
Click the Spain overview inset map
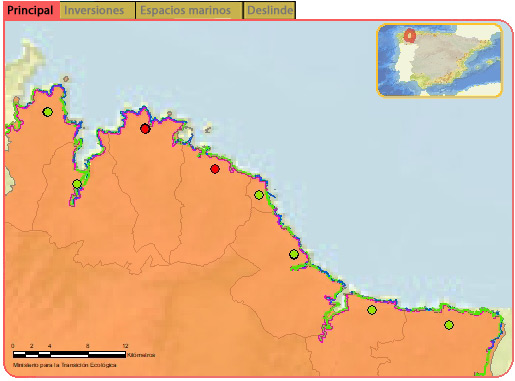[439, 60]
